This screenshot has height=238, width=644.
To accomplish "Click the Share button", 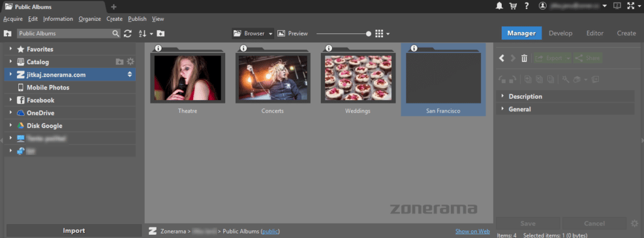I will click(x=588, y=58).
